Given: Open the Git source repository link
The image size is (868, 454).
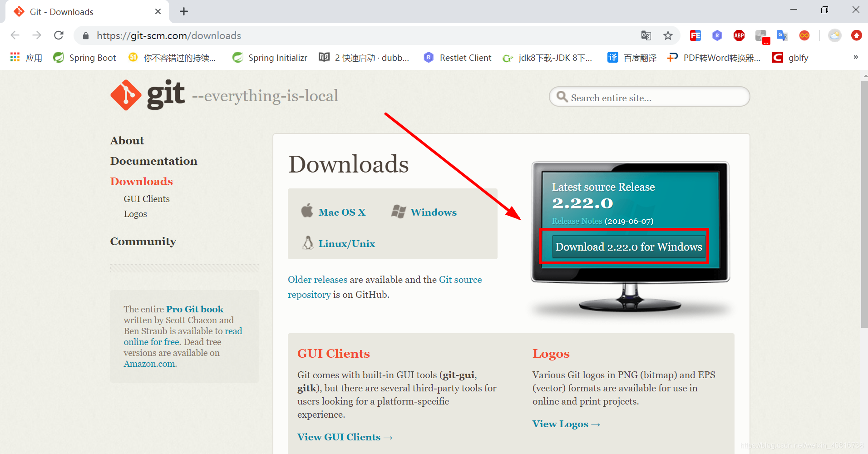Looking at the screenshot, I should [385, 287].
